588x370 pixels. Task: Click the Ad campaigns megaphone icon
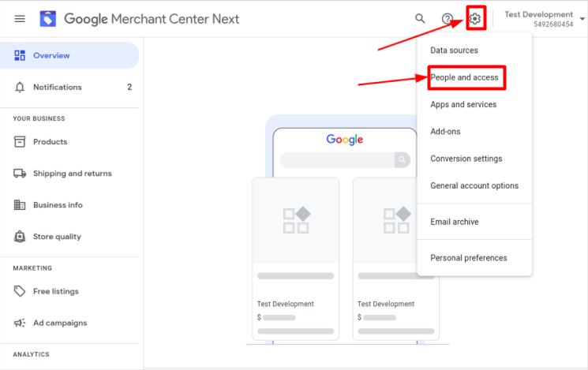(20, 323)
